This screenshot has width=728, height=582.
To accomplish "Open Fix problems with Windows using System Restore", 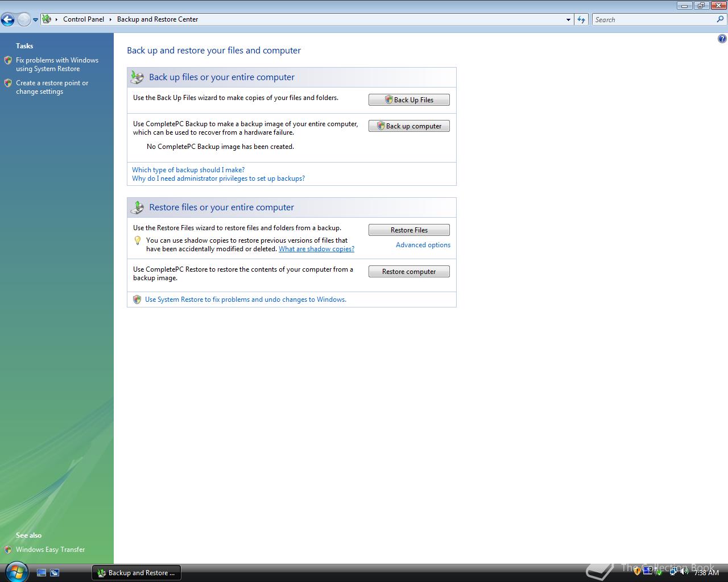I will (x=57, y=64).
